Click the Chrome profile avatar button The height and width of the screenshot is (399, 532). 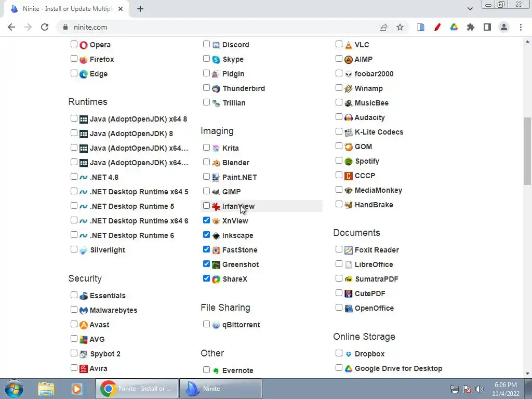point(504,27)
